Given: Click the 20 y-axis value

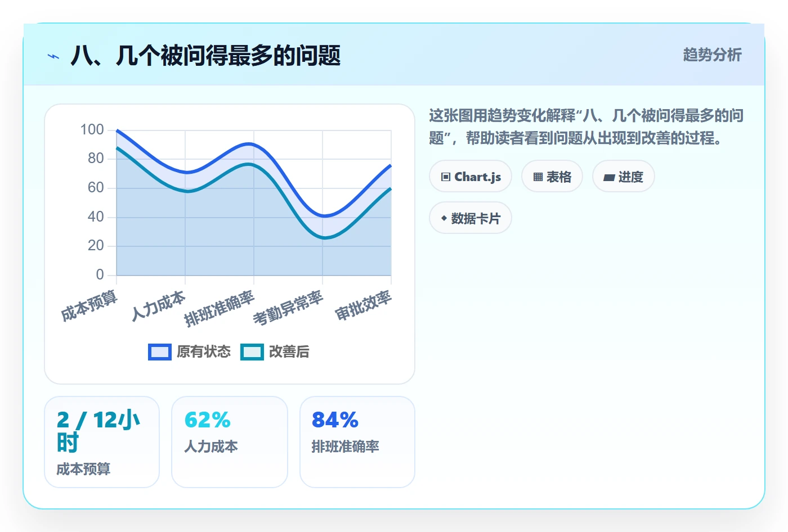Looking at the screenshot, I should (96, 246).
